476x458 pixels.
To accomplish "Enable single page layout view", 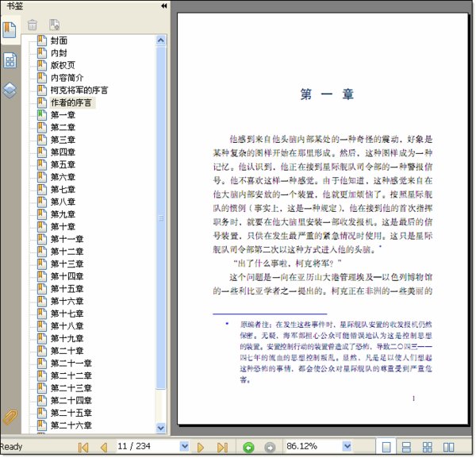I will point(386,447).
